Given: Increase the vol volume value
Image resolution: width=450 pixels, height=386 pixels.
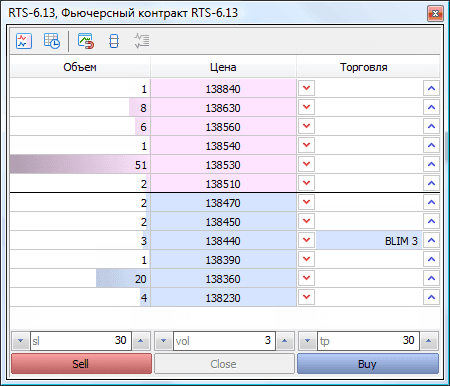Looking at the screenshot, I should click(284, 341).
